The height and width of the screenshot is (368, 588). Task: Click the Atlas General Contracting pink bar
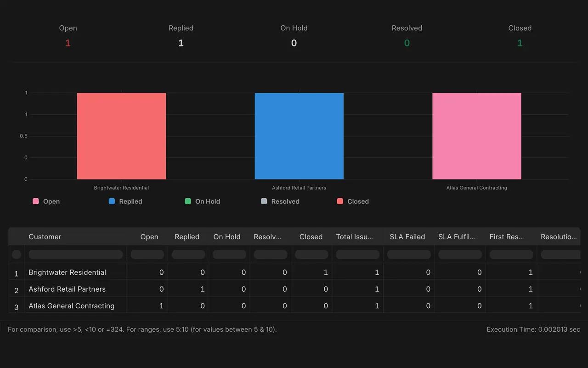[x=477, y=136]
